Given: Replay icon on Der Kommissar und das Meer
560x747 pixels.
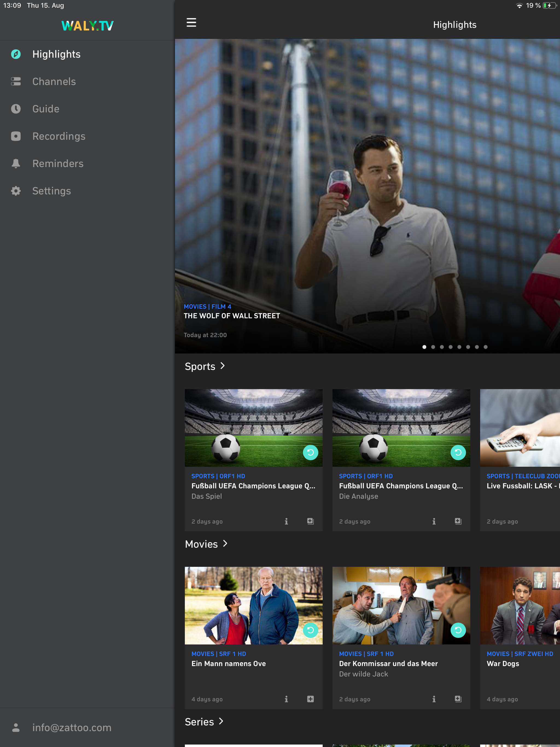Looking at the screenshot, I should click(x=458, y=630).
